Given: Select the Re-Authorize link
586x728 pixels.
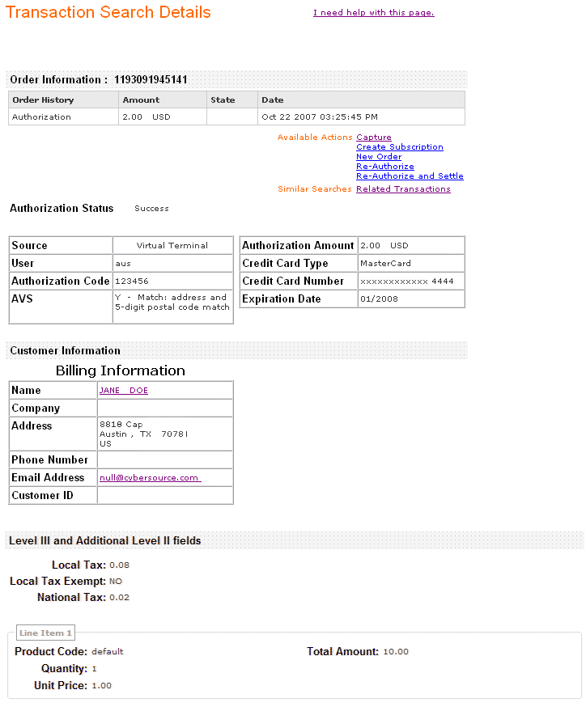Looking at the screenshot, I should [x=384, y=166].
